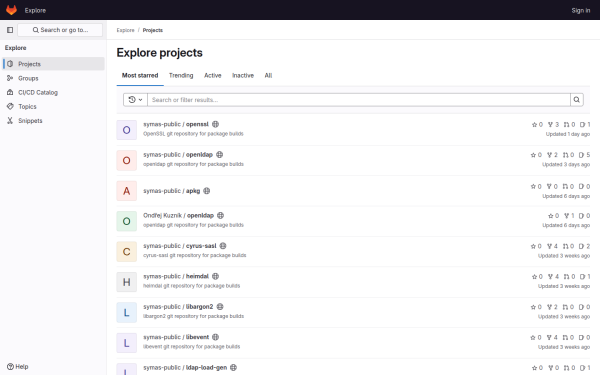Click the star icon on the openssl project
Image resolution: width=600 pixels, height=375 pixels.
[535, 125]
